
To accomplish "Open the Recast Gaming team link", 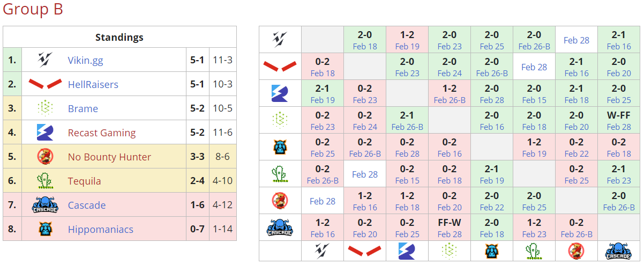I will pos(101,133).
